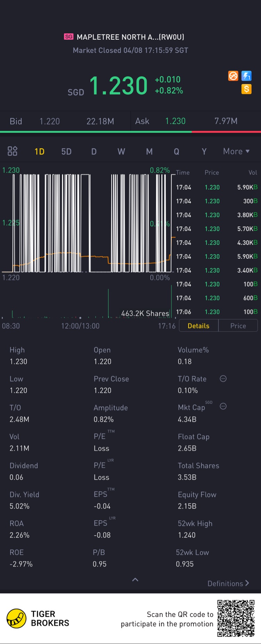Tap the promotion QR code
261x644 pixels.
tap(236, 618)
